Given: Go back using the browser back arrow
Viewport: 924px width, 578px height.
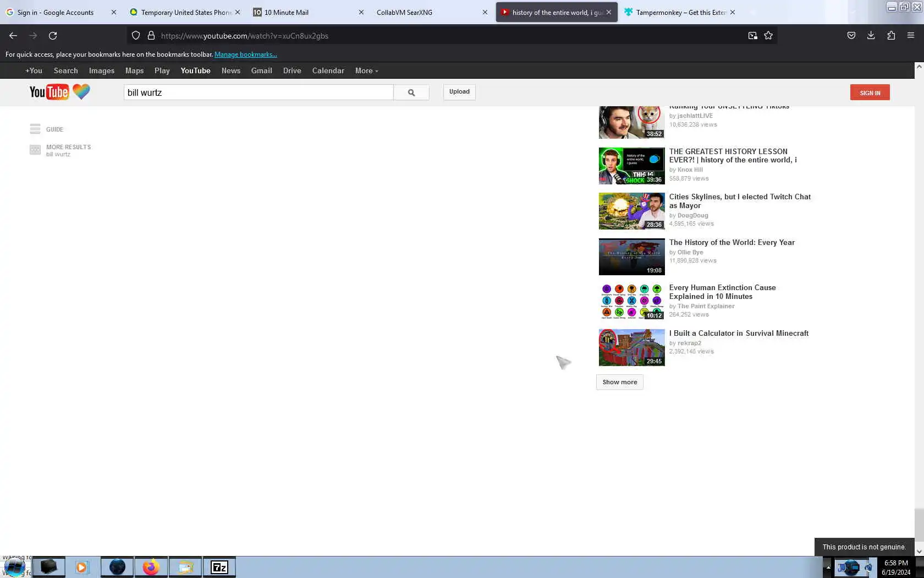Looking at the screenshot, I should (x=13, y=36).
